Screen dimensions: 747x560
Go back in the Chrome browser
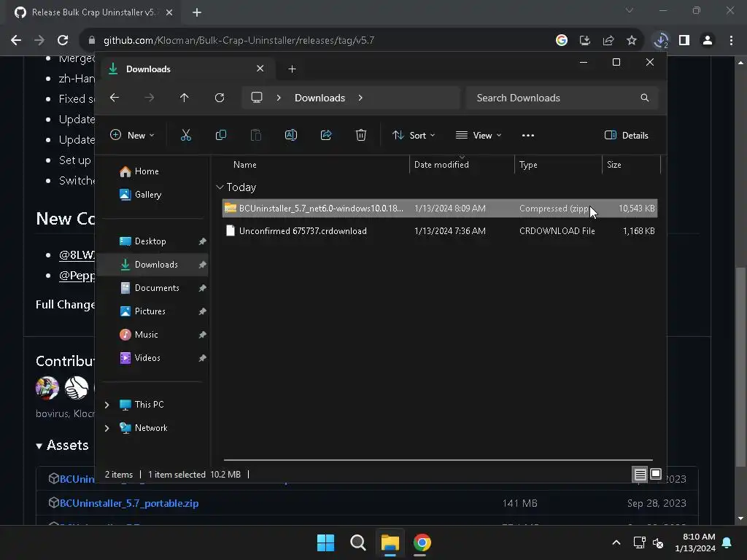16,41
